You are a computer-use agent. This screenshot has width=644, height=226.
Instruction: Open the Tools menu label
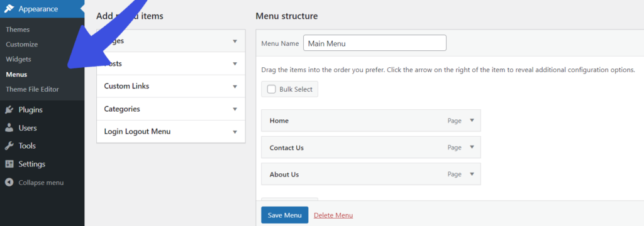pyautogui.click(x=27, y=146)
